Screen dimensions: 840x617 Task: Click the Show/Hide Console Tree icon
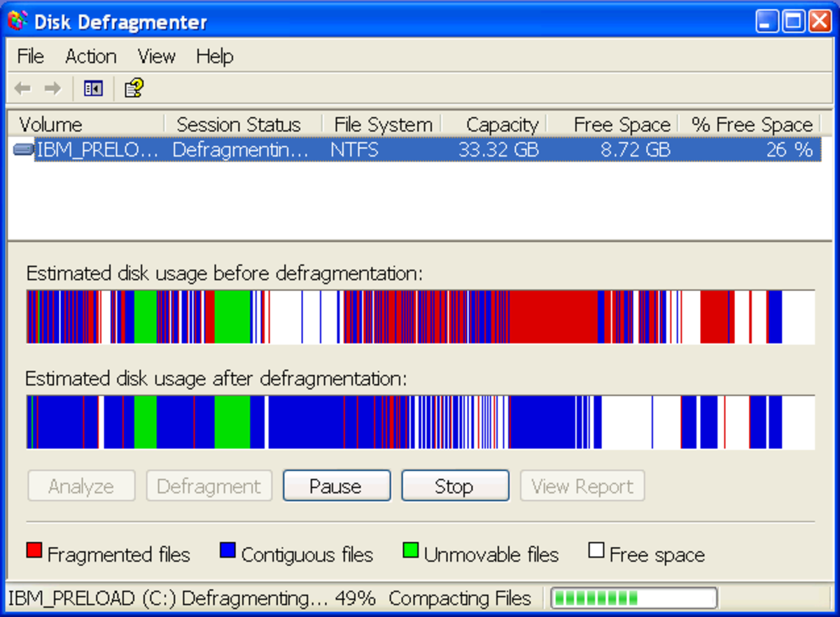[x=92, y=88]
